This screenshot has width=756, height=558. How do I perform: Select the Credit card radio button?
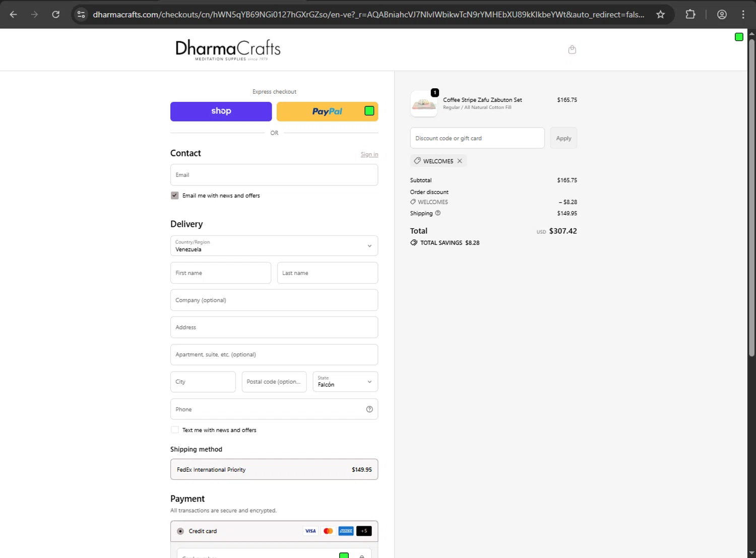180,531
